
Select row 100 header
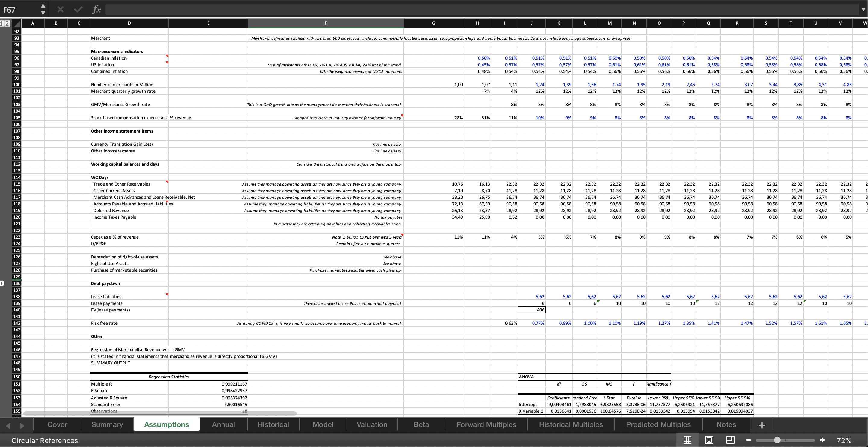pos(17,85)
